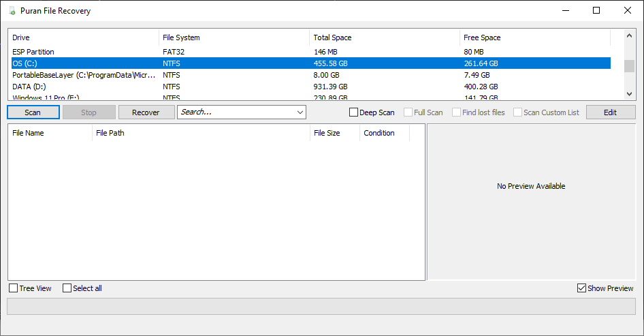Check the Select all box

67,288
